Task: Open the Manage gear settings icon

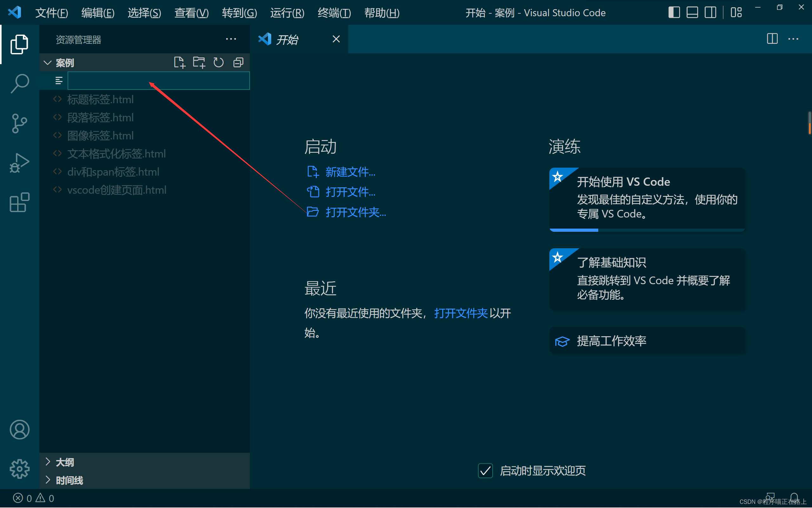Action: tap(19, 469)
